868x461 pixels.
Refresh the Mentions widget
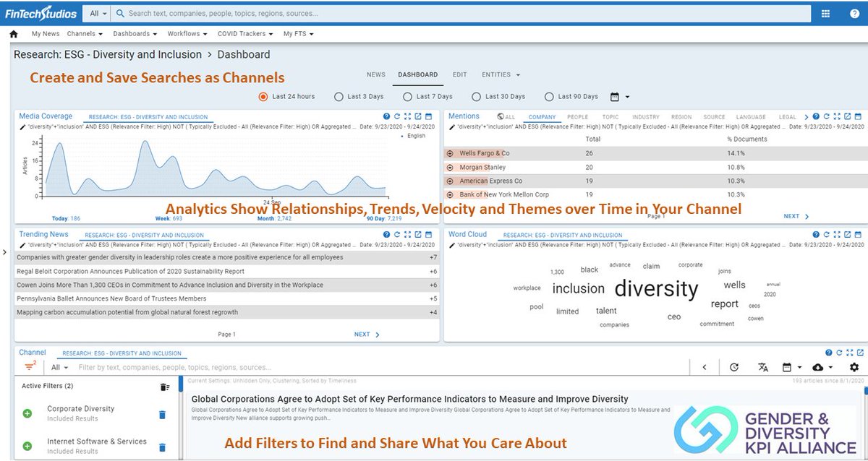tap(826, 116)
